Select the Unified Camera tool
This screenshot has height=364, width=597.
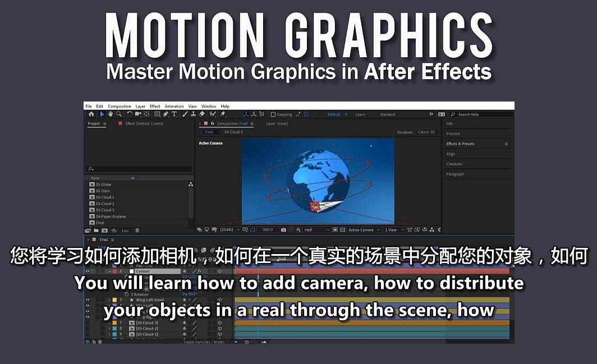tap(138, 114)
